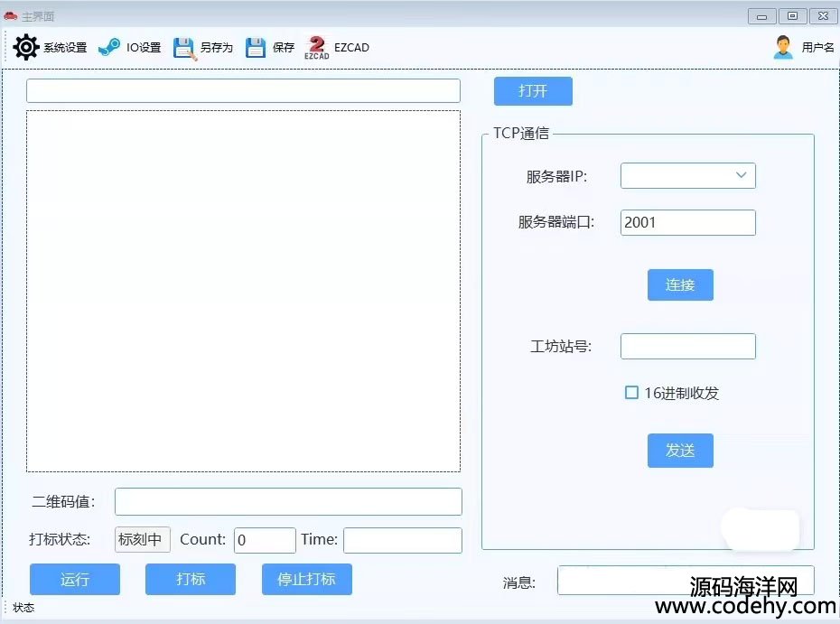Enable the 16进制收发 checkbox
Image resolution: width=840 pixels, height=624 pixels.
pyautogui.click(x=632, y=393)
